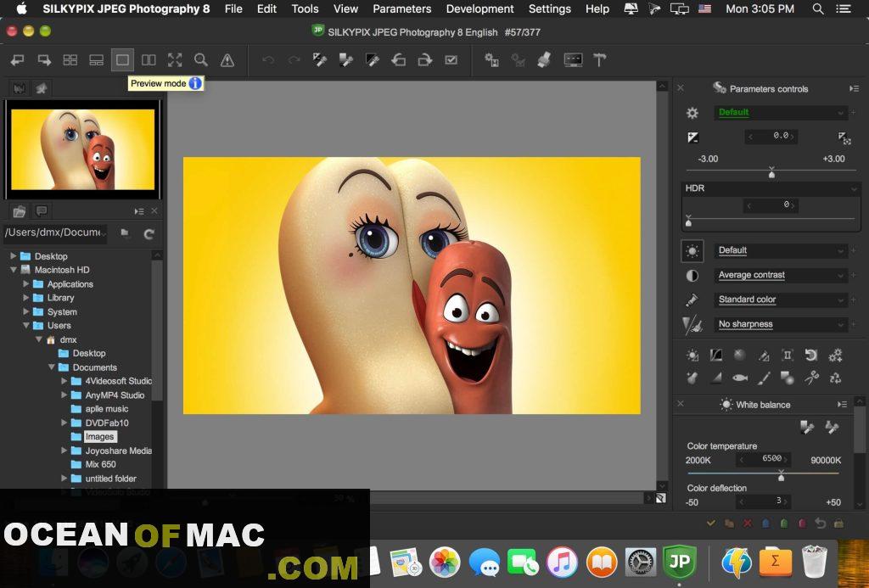
Task: Rotate the image left
Action: click(x=399, y=60)
